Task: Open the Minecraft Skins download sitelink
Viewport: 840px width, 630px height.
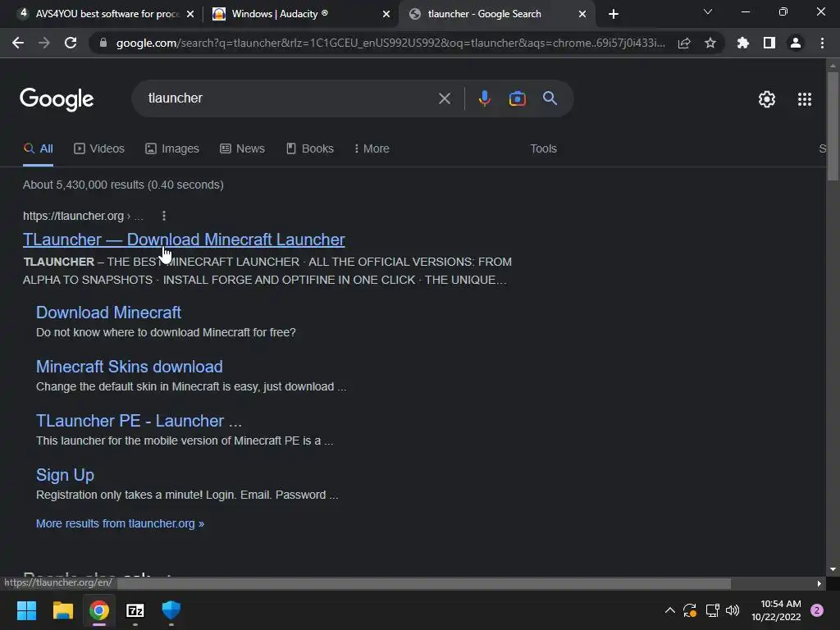Action: 129,367
